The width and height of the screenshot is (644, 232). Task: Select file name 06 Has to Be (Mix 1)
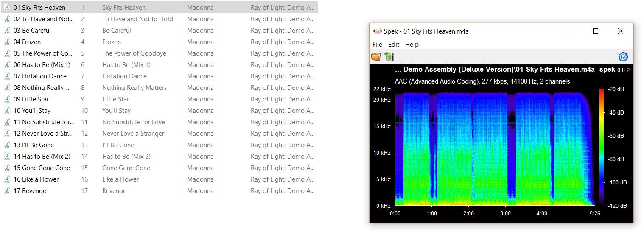(x=42, y=65)
